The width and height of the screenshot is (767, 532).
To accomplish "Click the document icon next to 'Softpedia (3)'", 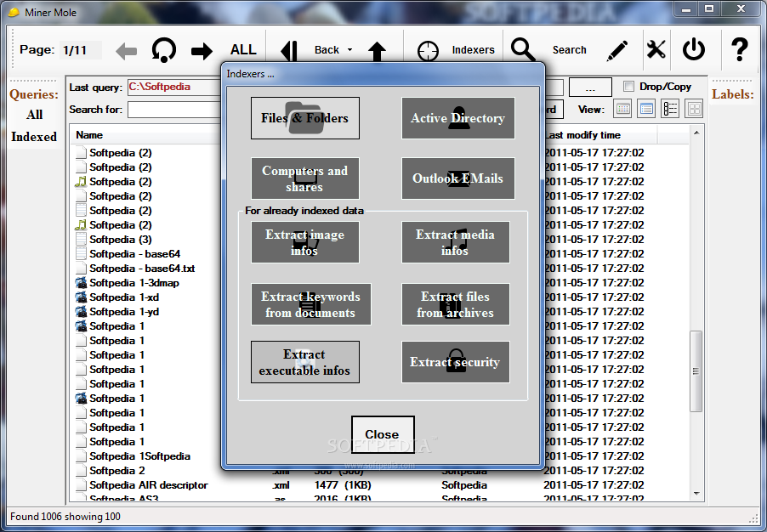I will pos(81,240).
